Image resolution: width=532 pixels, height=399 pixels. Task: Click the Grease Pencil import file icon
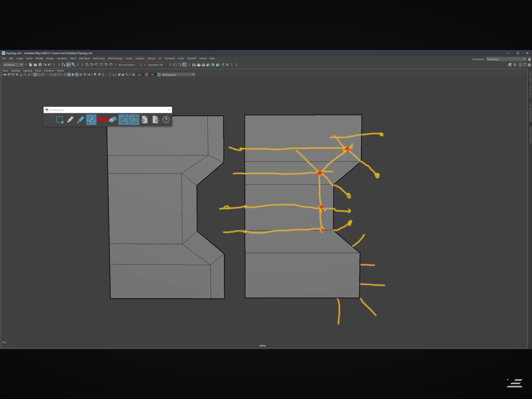[145, 120]
